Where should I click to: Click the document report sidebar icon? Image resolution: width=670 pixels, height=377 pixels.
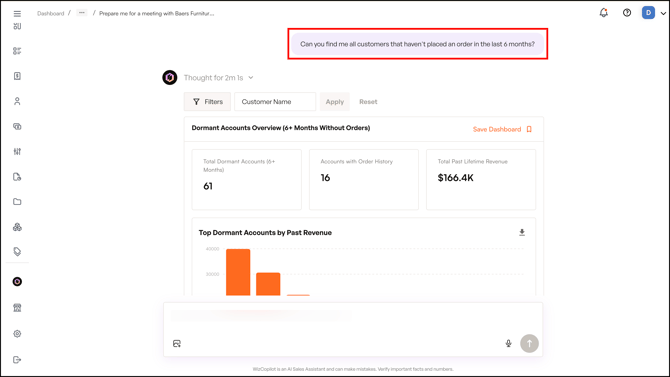[17, 177]
